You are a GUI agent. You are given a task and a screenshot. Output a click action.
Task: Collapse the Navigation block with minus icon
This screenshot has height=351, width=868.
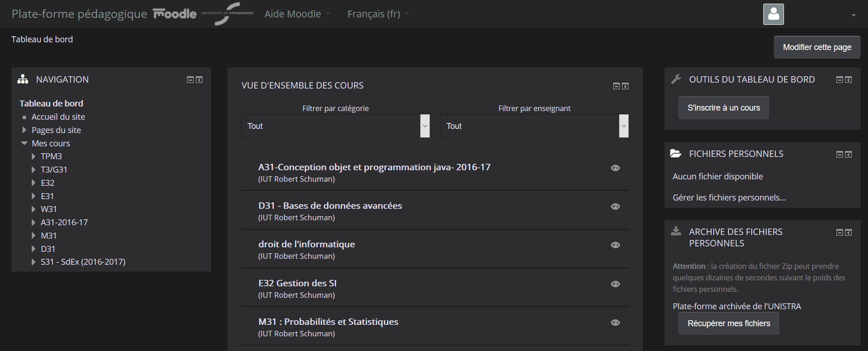click(x=190, y=80)
